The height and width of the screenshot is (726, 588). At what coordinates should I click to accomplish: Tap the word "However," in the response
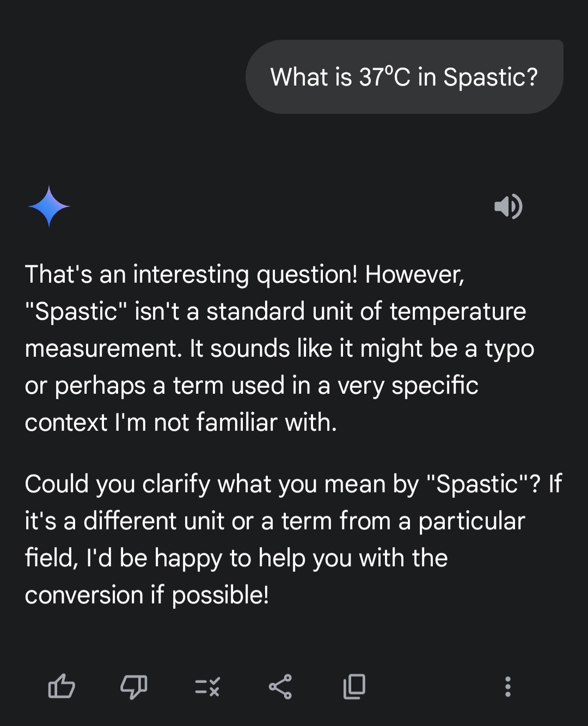415,274
